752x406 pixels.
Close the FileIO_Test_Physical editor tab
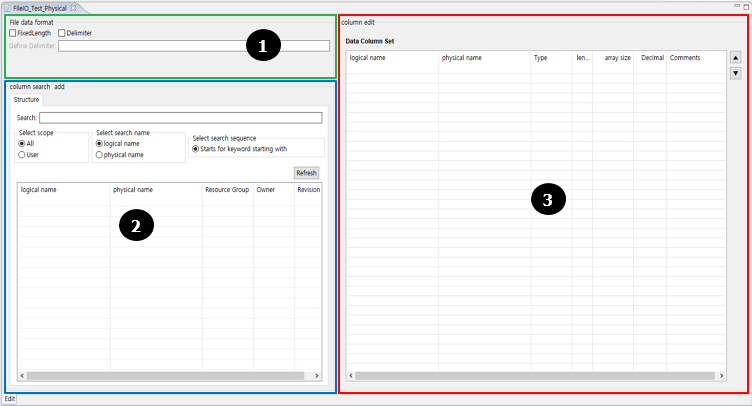73,7
